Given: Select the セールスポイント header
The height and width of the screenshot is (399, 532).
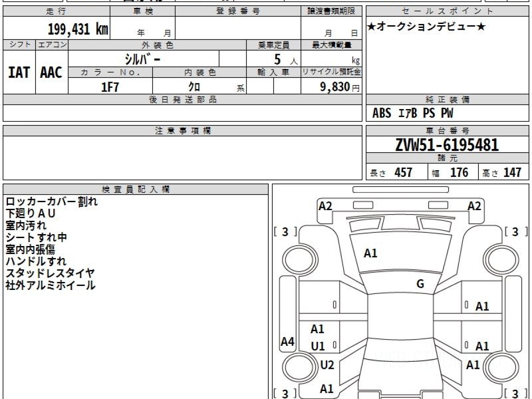Looking at the screenshot, I should coord(447,12).
